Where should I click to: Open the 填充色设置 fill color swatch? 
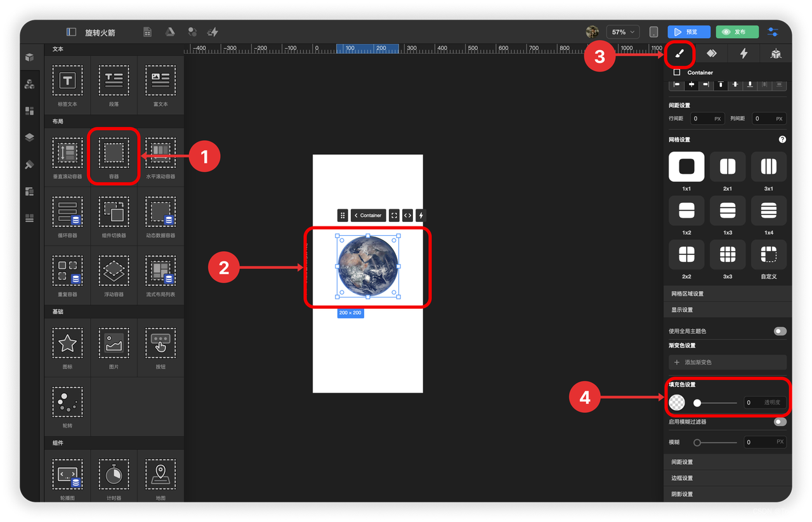tap(677, 402)
